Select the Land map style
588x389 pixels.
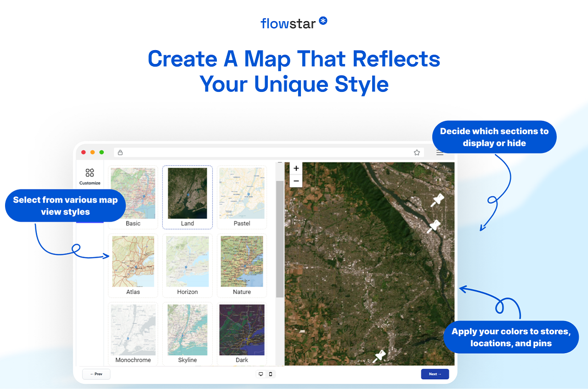(187, 193)
